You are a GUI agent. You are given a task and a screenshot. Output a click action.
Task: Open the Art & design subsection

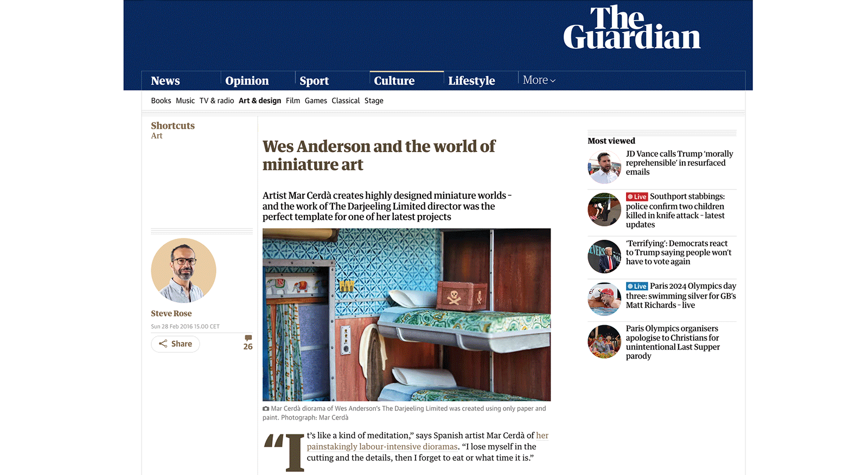pyautogui.click(x=260, y=101)
